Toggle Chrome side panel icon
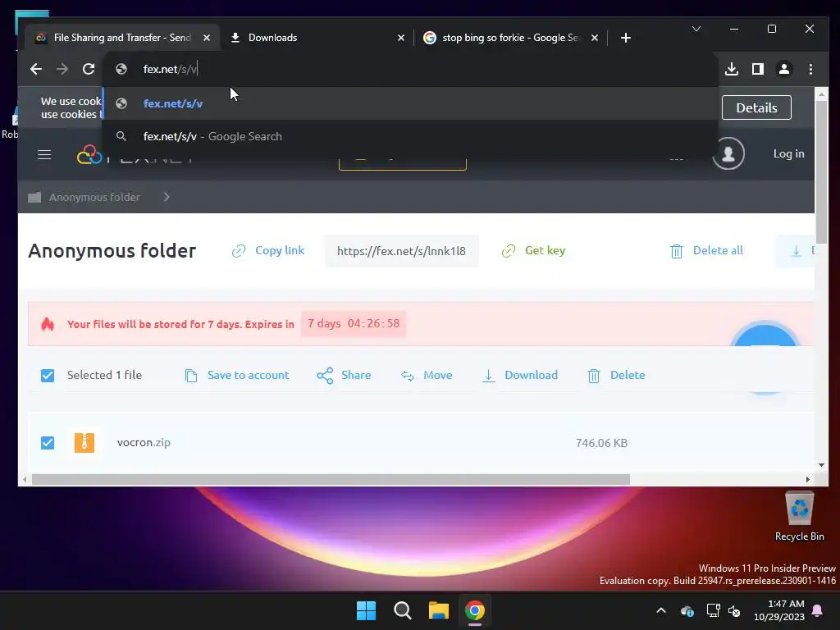The height and width of the screenshot is (630, 840). pos(757,69)
